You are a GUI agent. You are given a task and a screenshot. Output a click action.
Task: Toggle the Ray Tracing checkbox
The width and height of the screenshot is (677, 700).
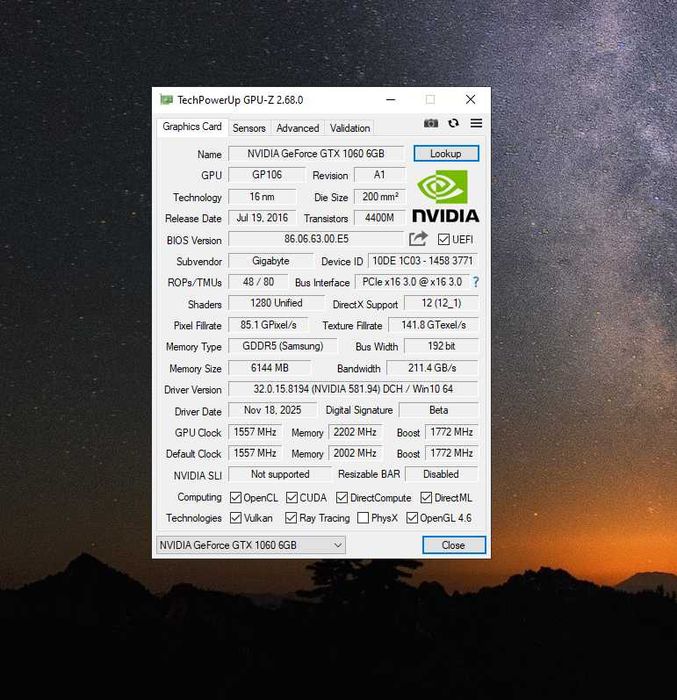[291, 518]
